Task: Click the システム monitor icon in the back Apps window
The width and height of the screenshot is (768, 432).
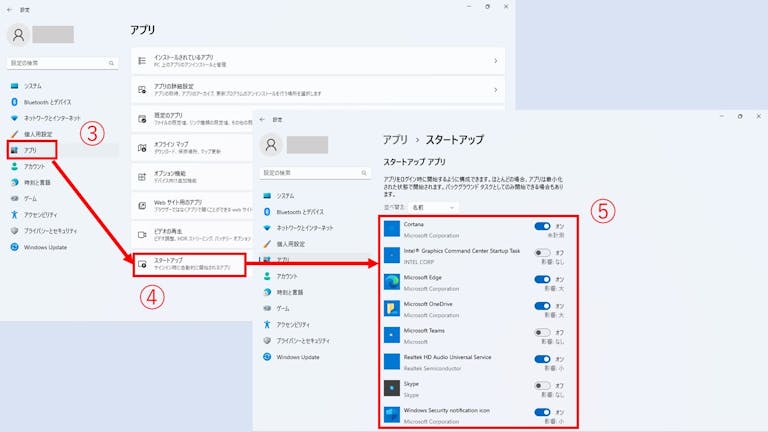Action: tap(15, 86)
